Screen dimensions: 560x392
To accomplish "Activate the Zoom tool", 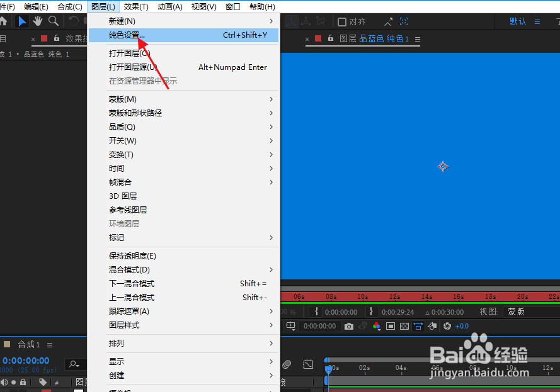I will (x=53, y=21).
